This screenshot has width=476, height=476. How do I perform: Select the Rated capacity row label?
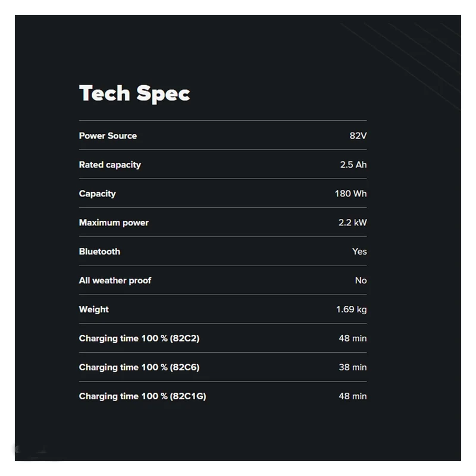click(x=110, y=165)
